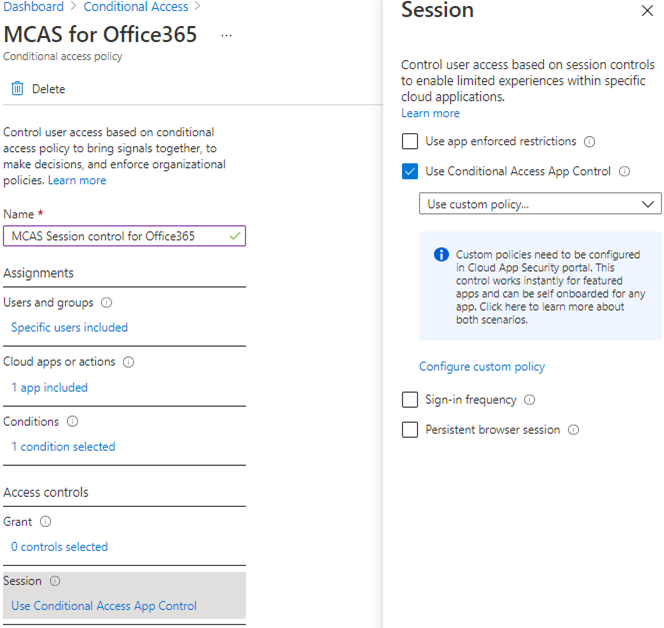
Task: Tick the Sign-in frequency checkbox
Action: tap(410, 400)
